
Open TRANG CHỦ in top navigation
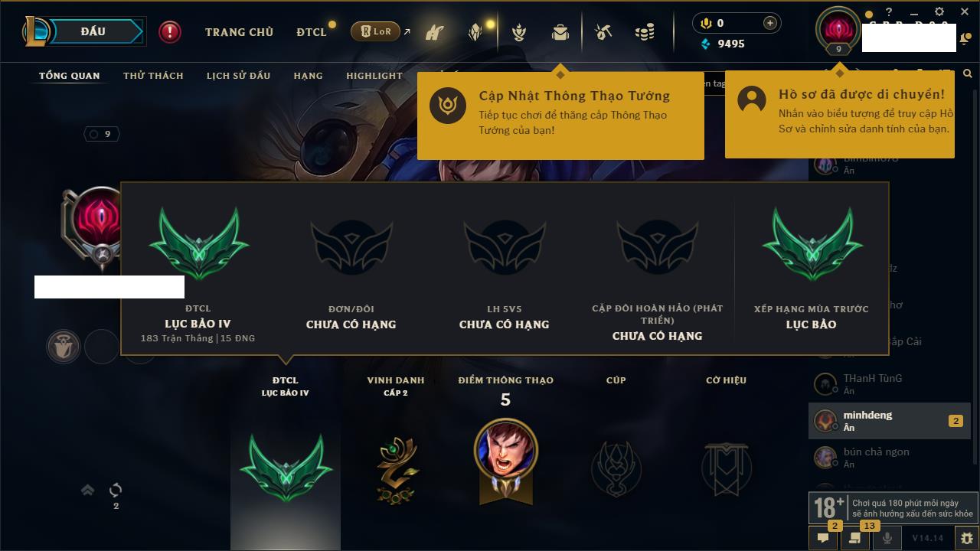[x=239, y=32]
